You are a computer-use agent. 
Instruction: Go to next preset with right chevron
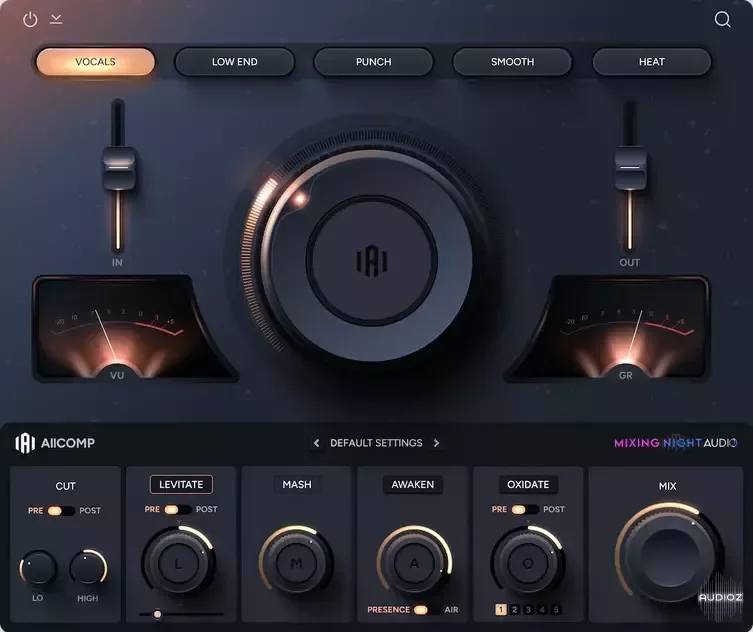click(x=436, y=443)
